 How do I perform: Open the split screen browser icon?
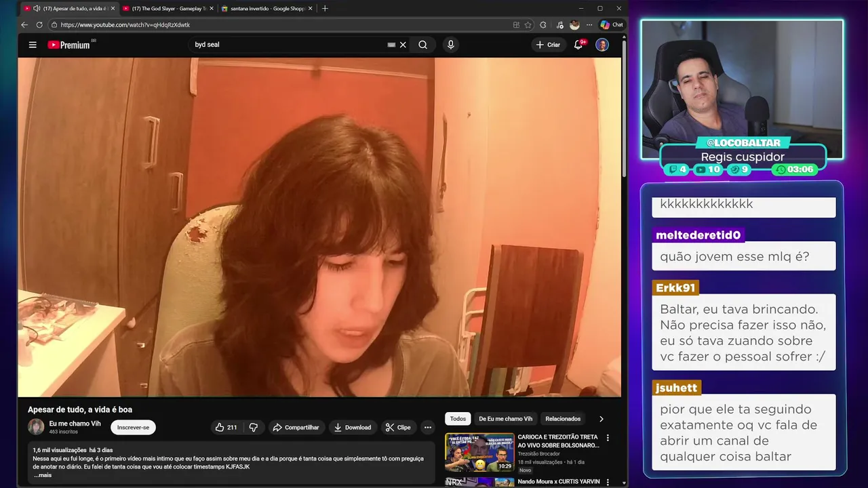(516, 24)
